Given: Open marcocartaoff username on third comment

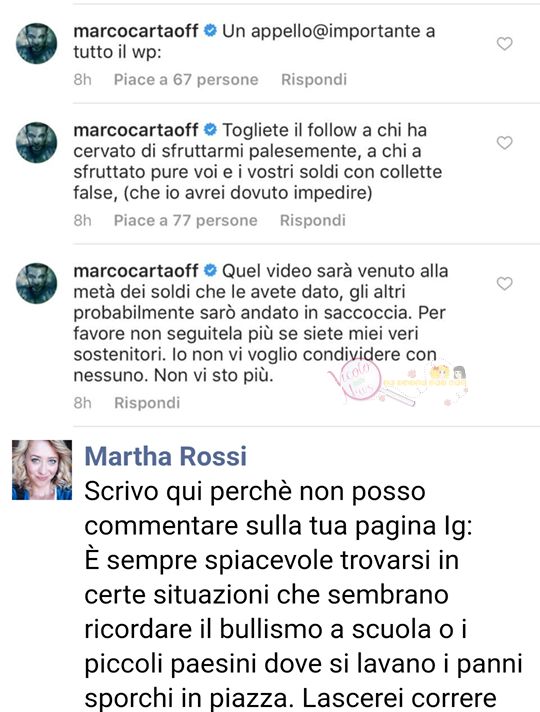Looking at the screenshot, I should [x=136, y=271].
